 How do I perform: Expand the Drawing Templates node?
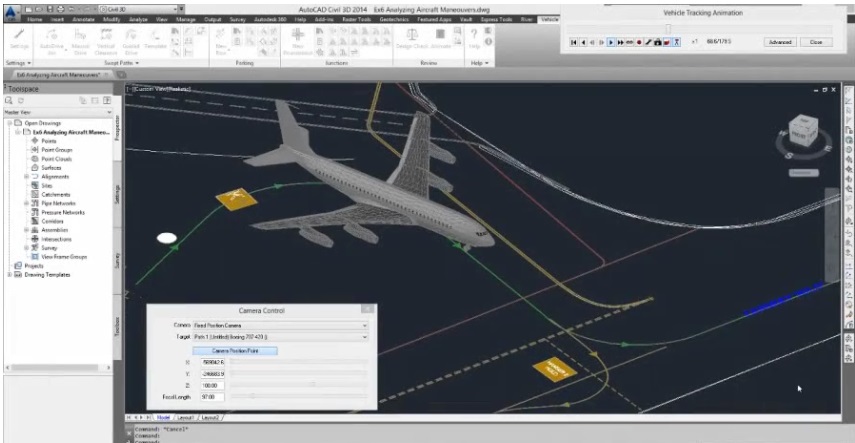[x=10, y=275]
